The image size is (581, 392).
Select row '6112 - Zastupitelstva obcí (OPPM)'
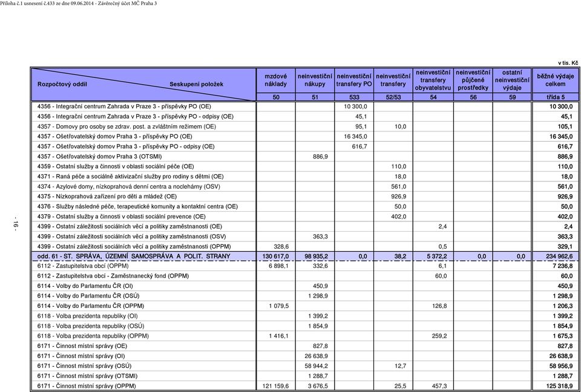(x=304, y=266)
